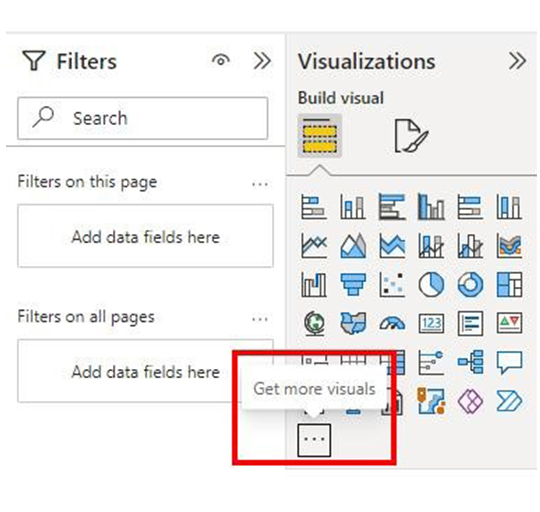Collapse the Filters pane
540x512 pixels.
(x=262, y=61)
